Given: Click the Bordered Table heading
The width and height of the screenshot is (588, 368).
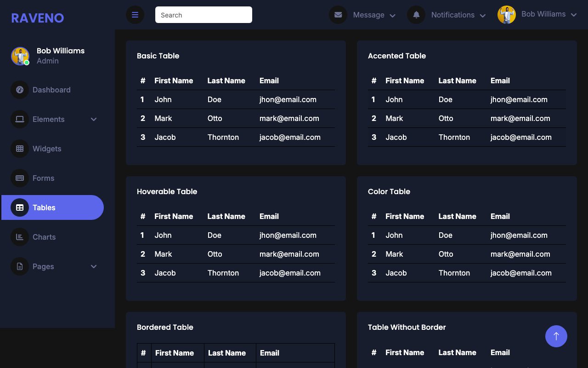Looking at the screenshot, I should coord(165,327).
